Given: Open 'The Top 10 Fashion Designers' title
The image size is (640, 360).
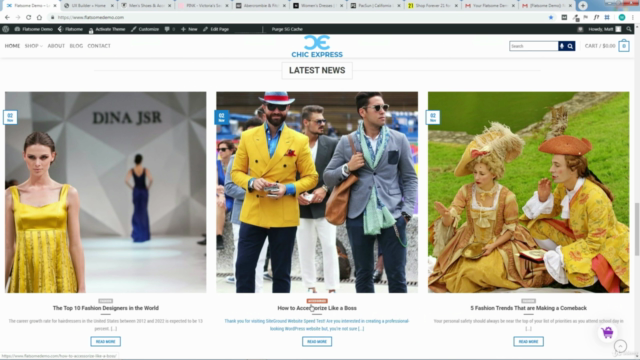Looking at the screenshot, I should click(106, 308).
